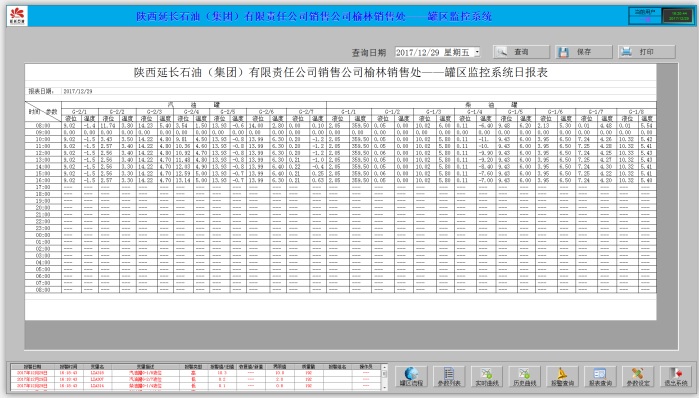This screenshot has width=699, height=398.
Task: Open the 报表查询 report query
Action: [600, 377]
